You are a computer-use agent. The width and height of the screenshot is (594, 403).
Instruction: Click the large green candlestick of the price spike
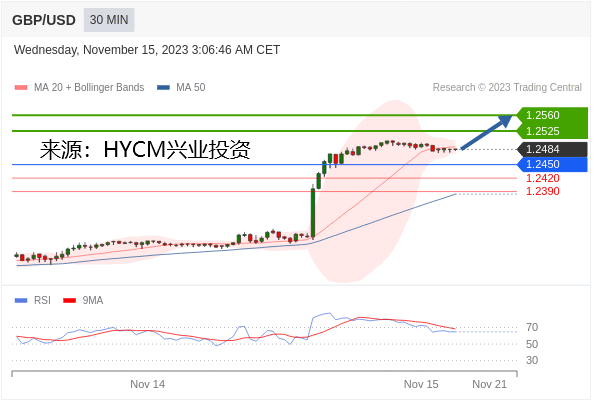313,212
